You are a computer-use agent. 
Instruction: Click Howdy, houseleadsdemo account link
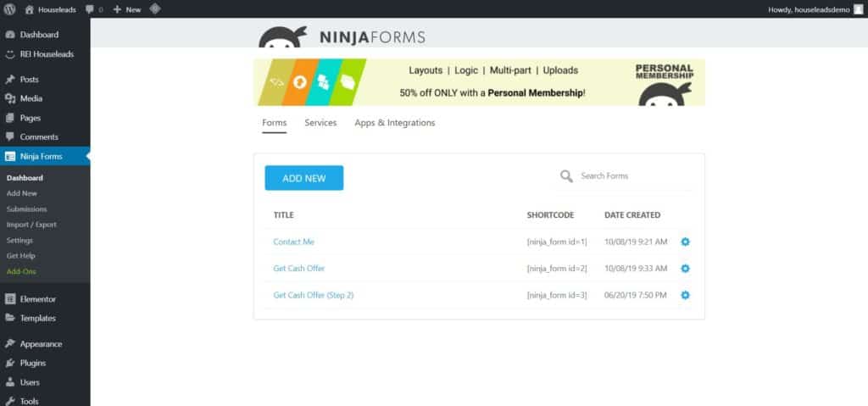pos(809,9)
